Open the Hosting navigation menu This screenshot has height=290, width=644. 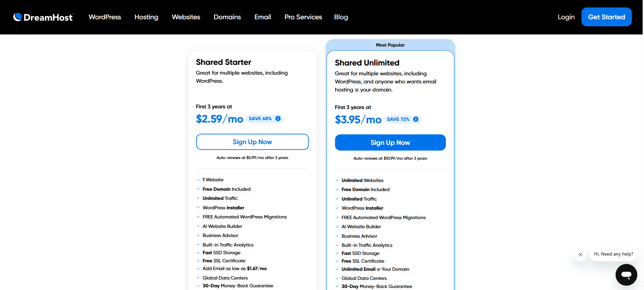146,17
